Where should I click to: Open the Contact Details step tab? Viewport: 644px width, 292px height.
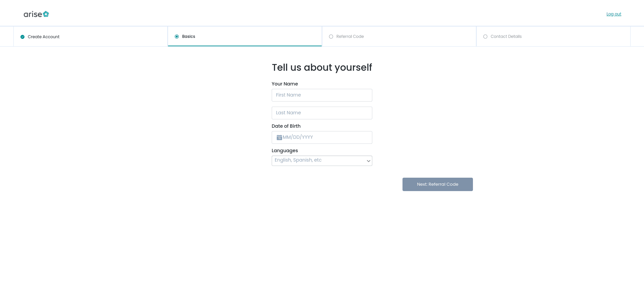(553, 37)
